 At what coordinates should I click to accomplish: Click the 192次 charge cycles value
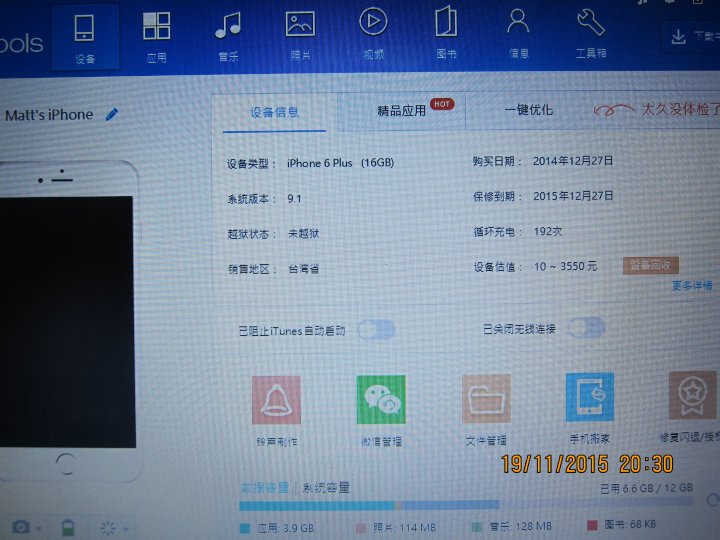point(547,231)
